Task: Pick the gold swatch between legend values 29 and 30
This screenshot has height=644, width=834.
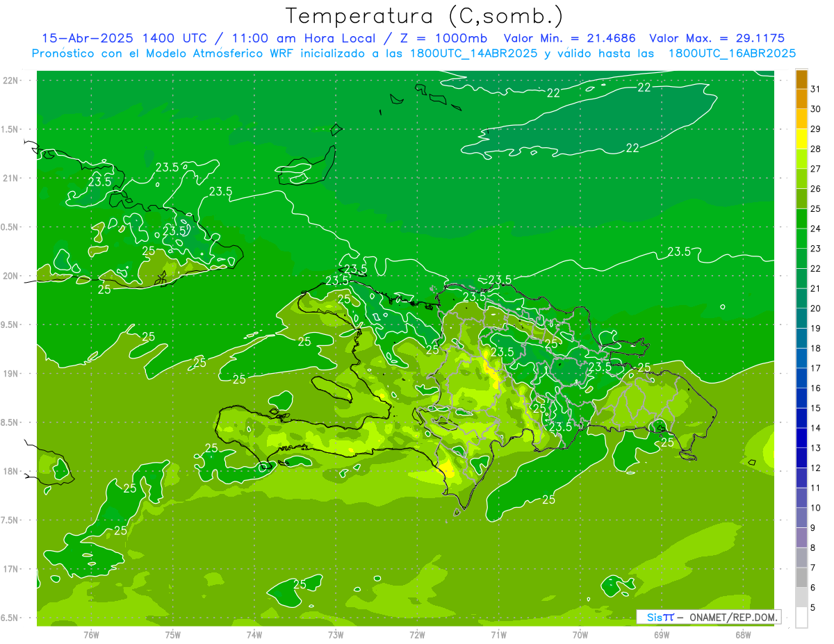Action: click(x=801, y=119)
